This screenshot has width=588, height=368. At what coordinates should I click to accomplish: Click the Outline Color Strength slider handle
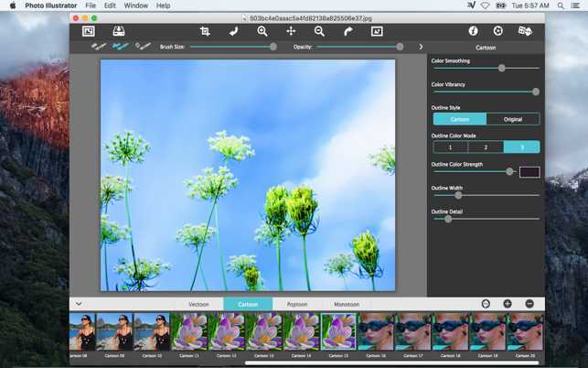click(509, 171)
